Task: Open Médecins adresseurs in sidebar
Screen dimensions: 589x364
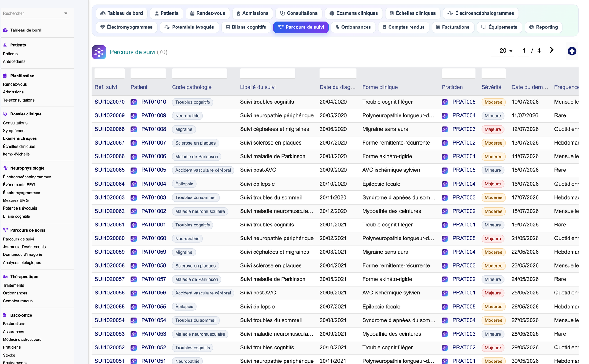Action: 22,340
